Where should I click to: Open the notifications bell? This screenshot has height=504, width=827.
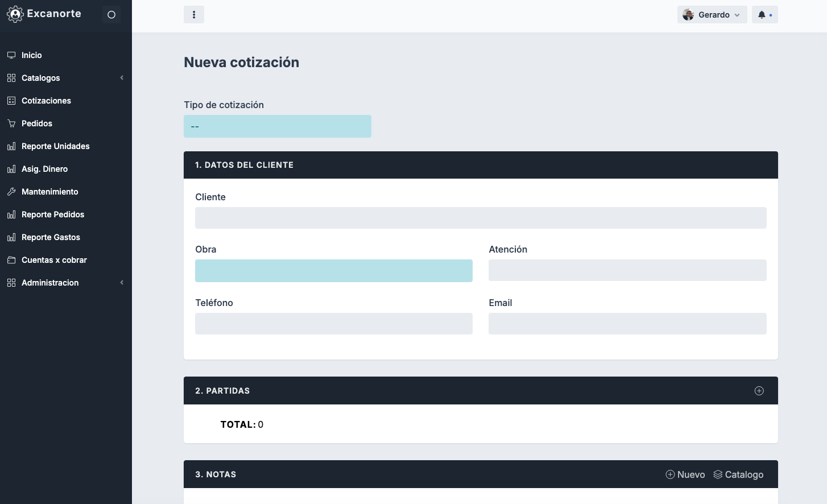(762, 15)
